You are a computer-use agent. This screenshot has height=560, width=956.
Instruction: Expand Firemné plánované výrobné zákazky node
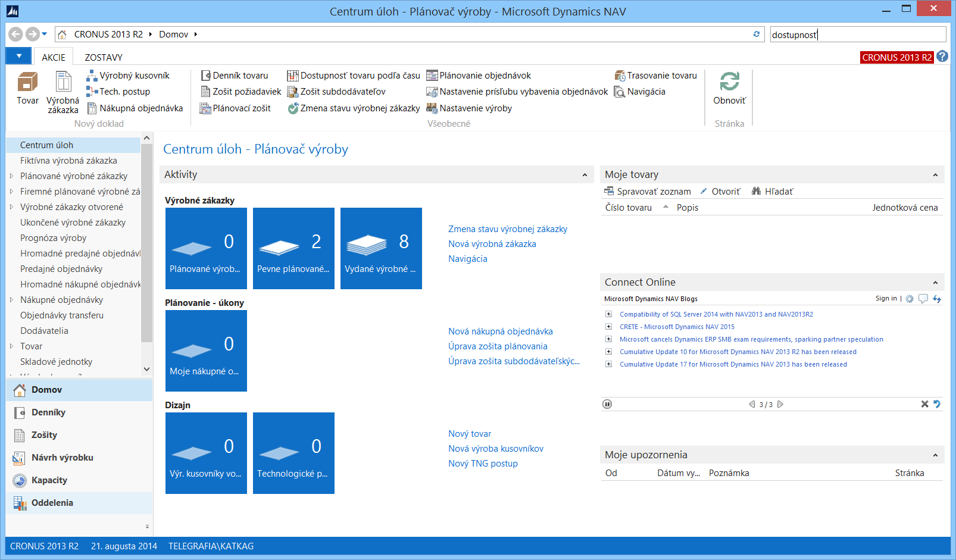click(11, 191)
